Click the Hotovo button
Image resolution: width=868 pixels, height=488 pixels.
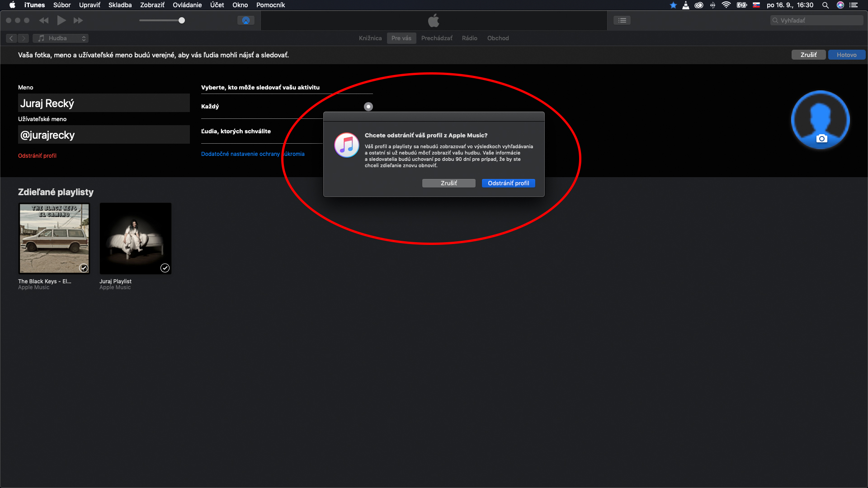846,55
